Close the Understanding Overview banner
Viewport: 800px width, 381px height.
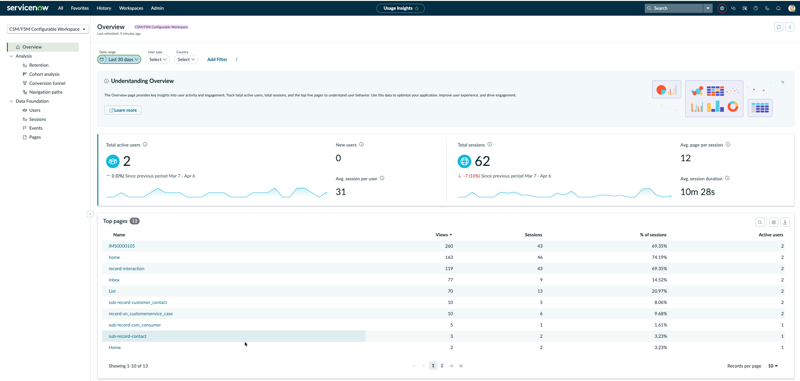click(783, 82)
